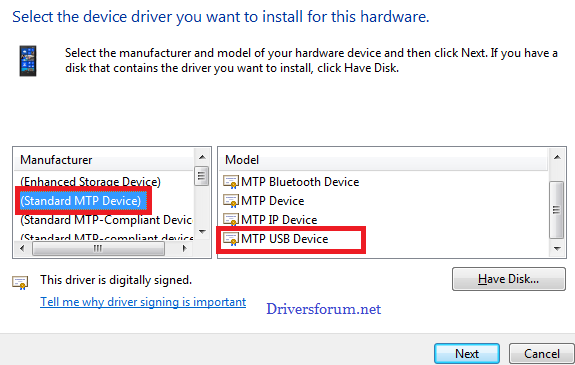Click the Model list up scroll arrow
575x365 pixels.
click(557, 157)
